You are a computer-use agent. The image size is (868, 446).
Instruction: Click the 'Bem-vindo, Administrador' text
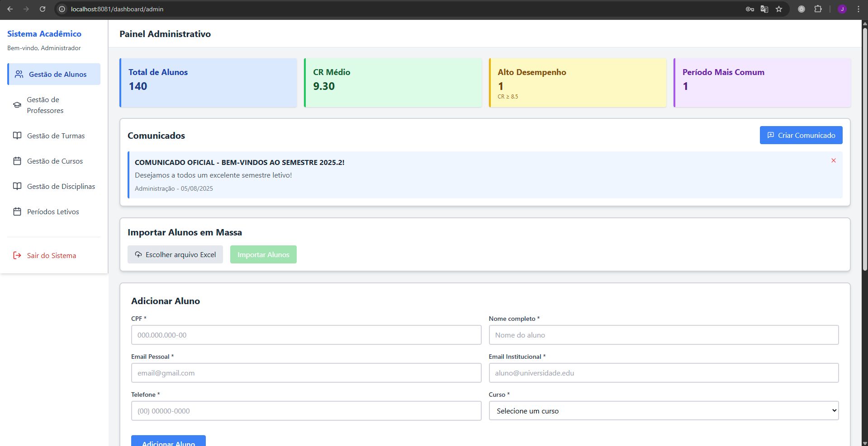pos(44,48)
